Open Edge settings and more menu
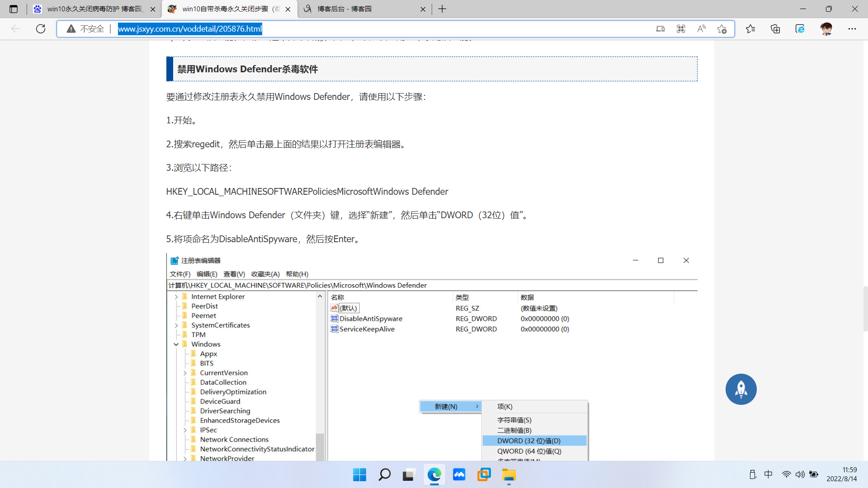Viewport: 868px width, 488px height. point(852,29)
